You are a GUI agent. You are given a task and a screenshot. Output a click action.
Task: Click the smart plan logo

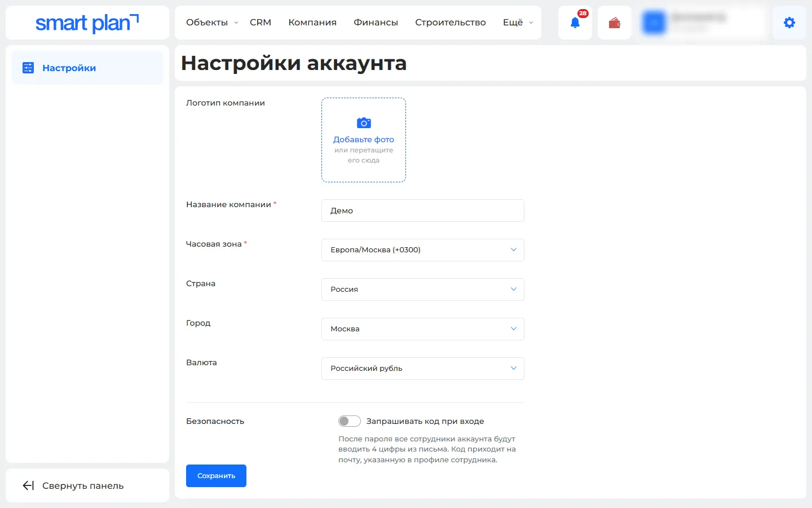(87, 23)
